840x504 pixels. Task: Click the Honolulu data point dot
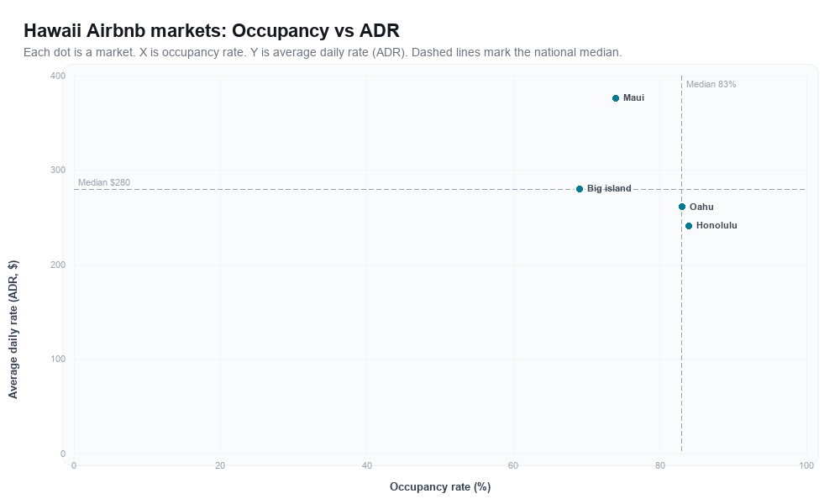point(689,226)
